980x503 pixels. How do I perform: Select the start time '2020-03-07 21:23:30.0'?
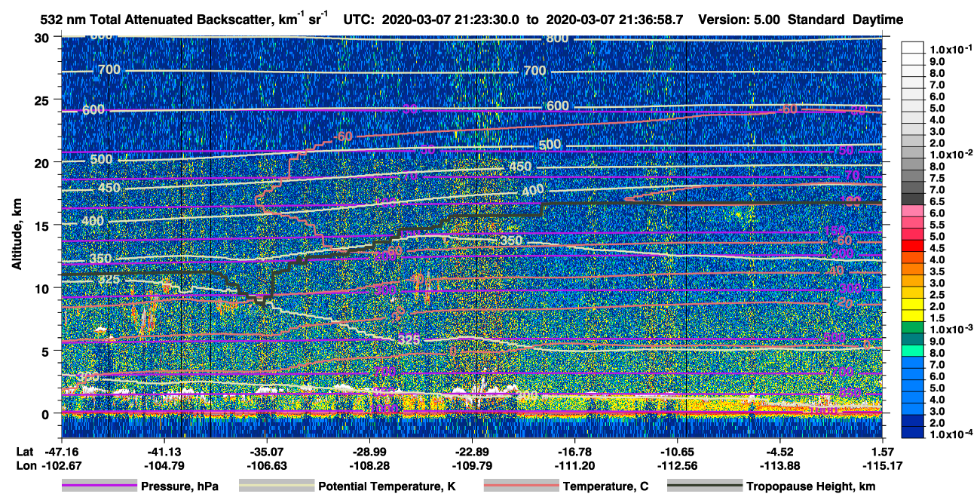click(x=451, y=20)
